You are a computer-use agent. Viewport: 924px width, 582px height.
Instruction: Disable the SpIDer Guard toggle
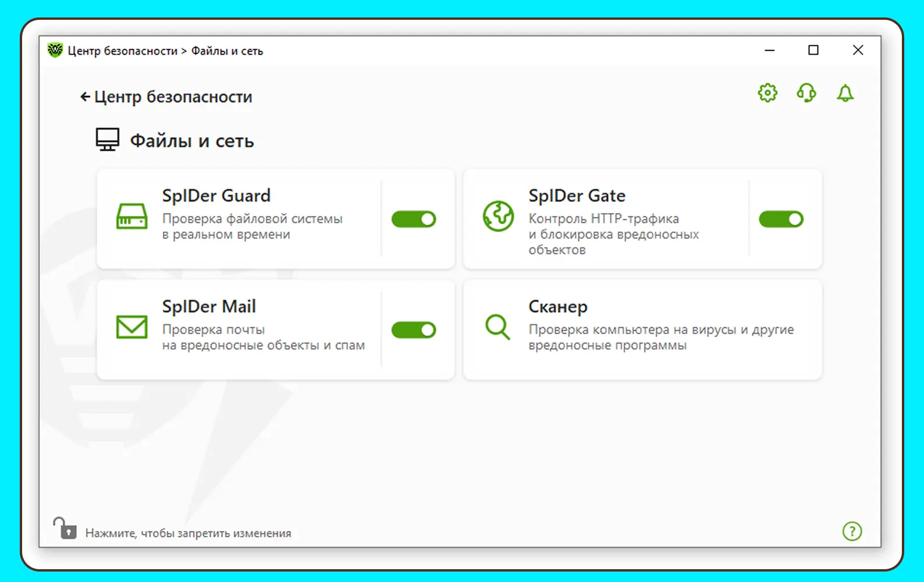coord(414,219)
